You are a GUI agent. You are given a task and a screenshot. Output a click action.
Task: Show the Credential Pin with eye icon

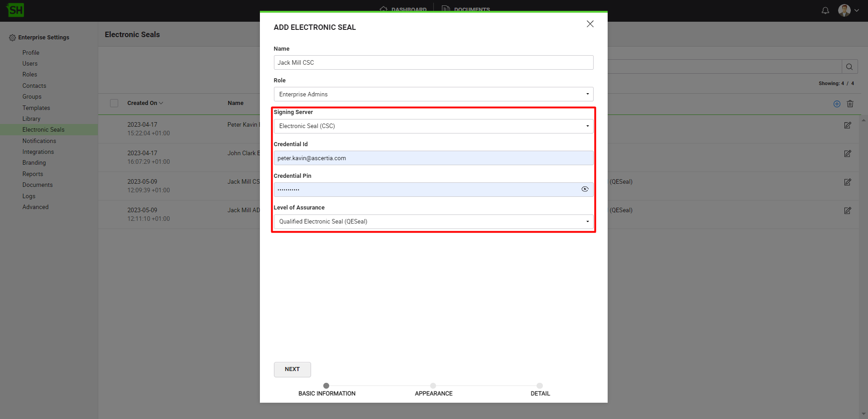click(585, 189)
